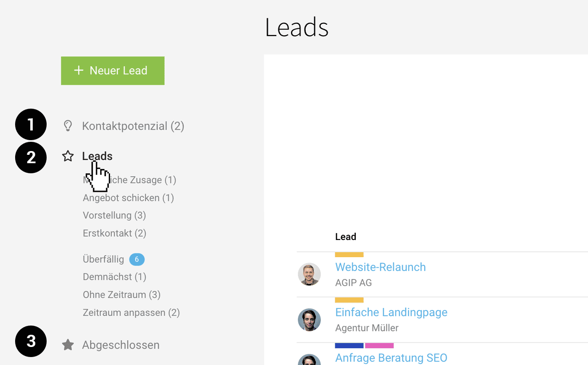Click the pink tag above Anfrage Beratung SEO
Screen dimensions: 588x365
[379, 345]
